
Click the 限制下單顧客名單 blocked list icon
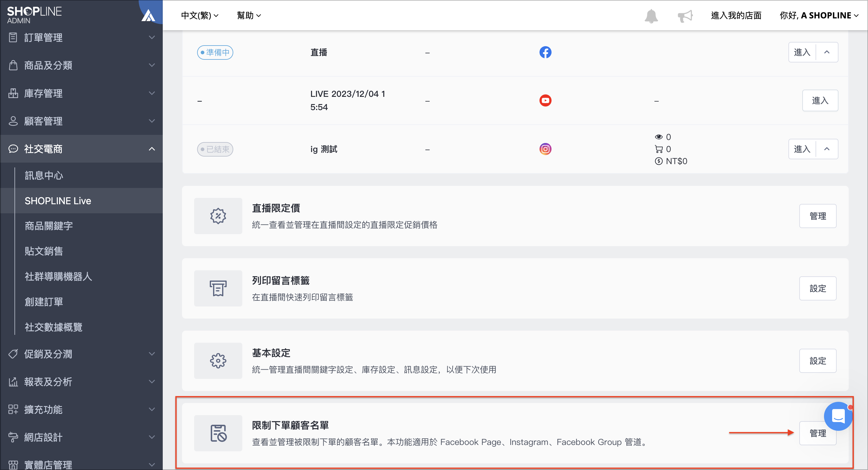[218, 433]
